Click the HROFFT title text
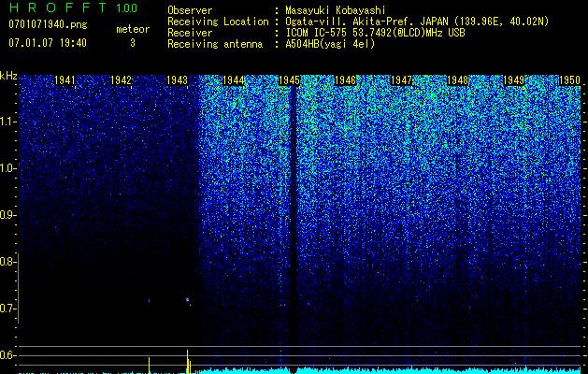This screenshot has height=374, width=588. pos(58,7)
